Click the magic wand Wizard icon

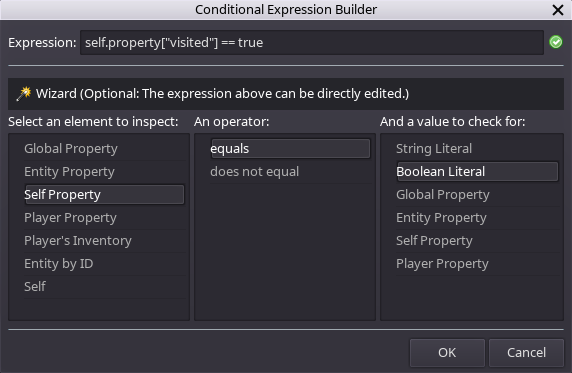pos(24,94)
